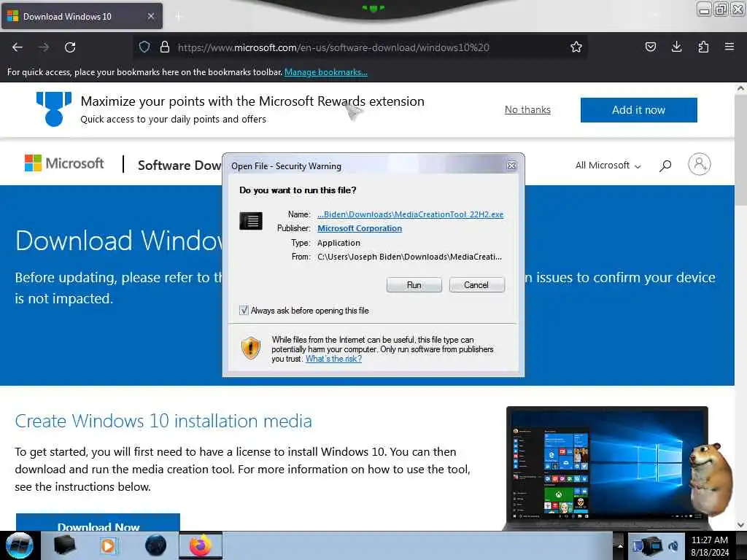747x560 pixels.
Task: Click the Cancel button in the dialog
Action: point(476,285)
